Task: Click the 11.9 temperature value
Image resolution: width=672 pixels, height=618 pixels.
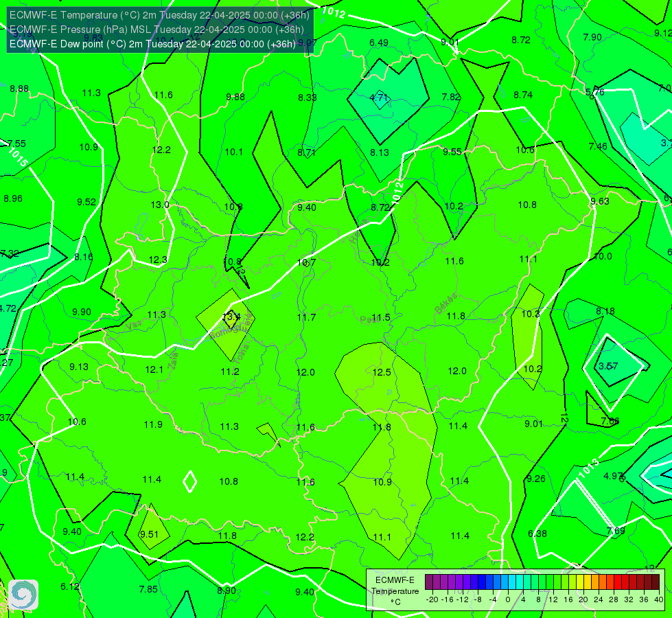Action: [153, 424]
